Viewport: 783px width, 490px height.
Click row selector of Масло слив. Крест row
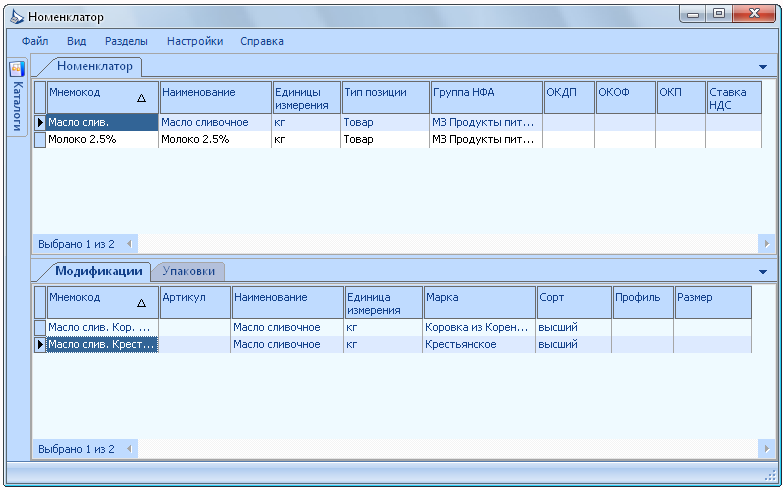pos(40,344)
